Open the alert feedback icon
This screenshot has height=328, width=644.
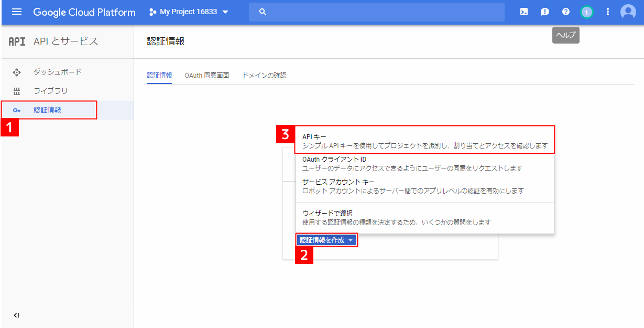(545, 12)
